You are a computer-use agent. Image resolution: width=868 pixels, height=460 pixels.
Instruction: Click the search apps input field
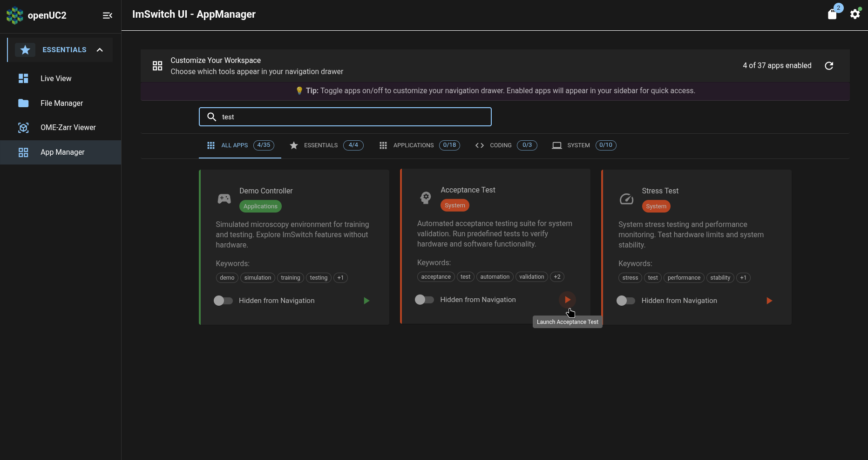coord(345,117)
